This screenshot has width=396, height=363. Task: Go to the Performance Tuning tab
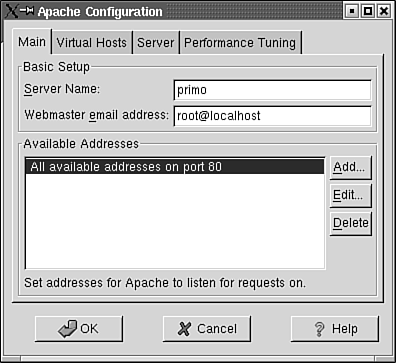(240, 43)
